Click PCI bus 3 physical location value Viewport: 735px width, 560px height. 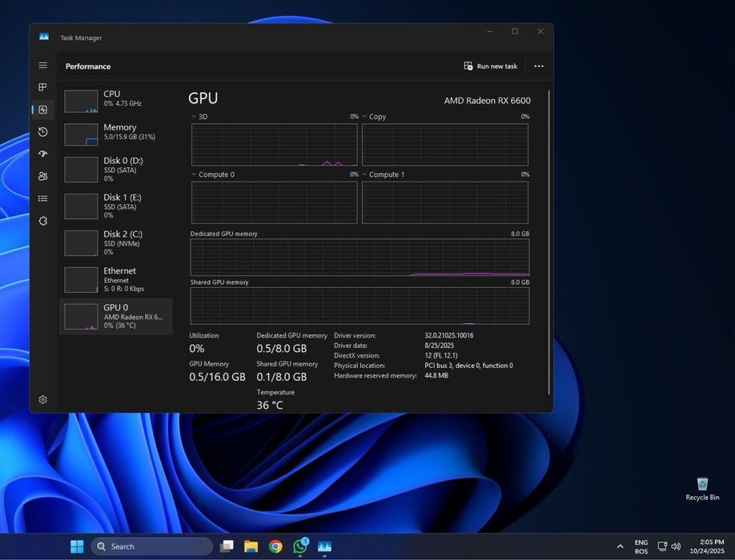(468, 366)
